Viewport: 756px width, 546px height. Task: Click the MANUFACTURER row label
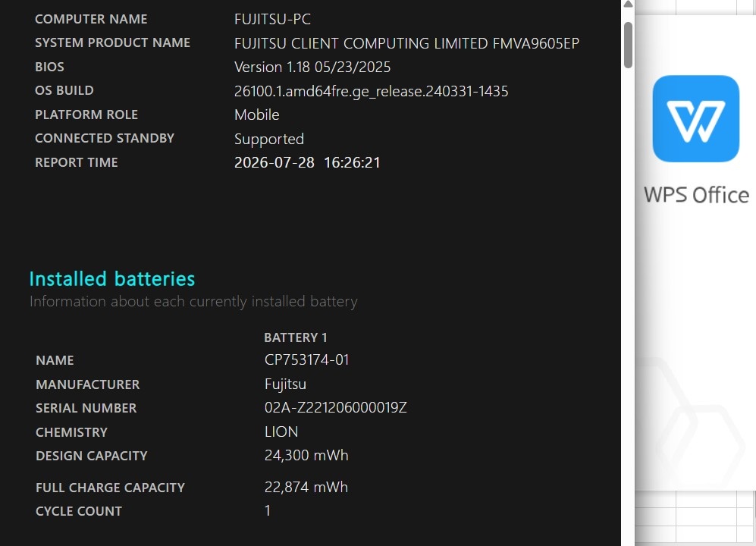pyautogui.click(x=87, y=384)
